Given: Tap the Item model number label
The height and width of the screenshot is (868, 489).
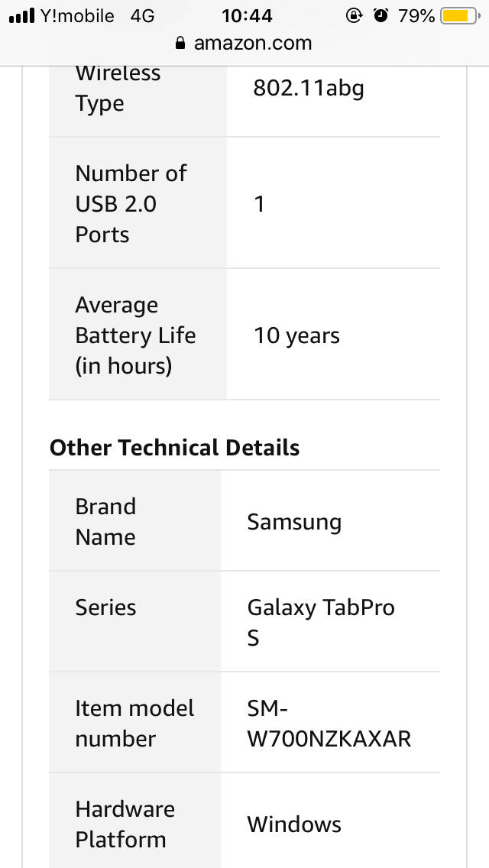Looking at the screenshot, I should tap(134, 724).
